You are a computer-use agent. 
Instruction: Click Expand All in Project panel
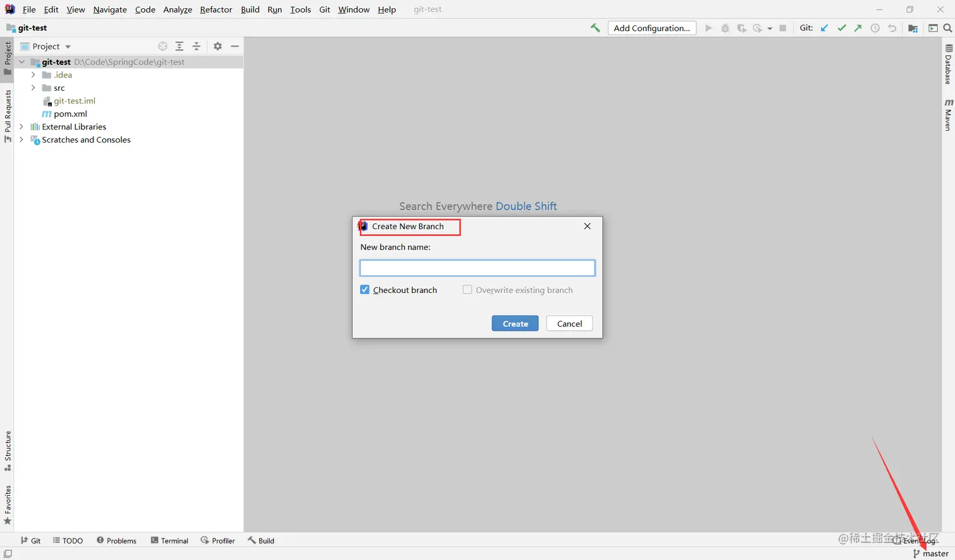[x=179, y=46]
